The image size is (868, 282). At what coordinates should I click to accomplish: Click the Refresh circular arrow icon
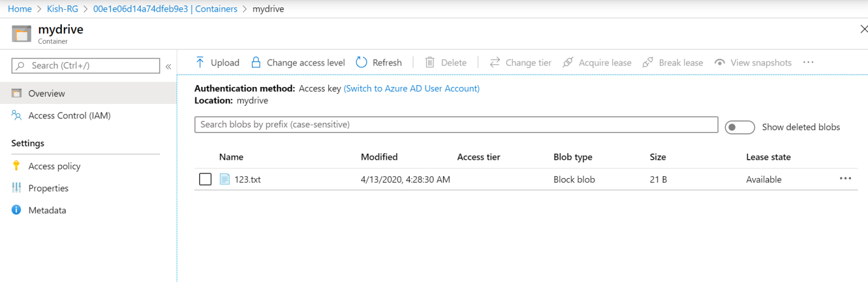(x=362, y=63)
